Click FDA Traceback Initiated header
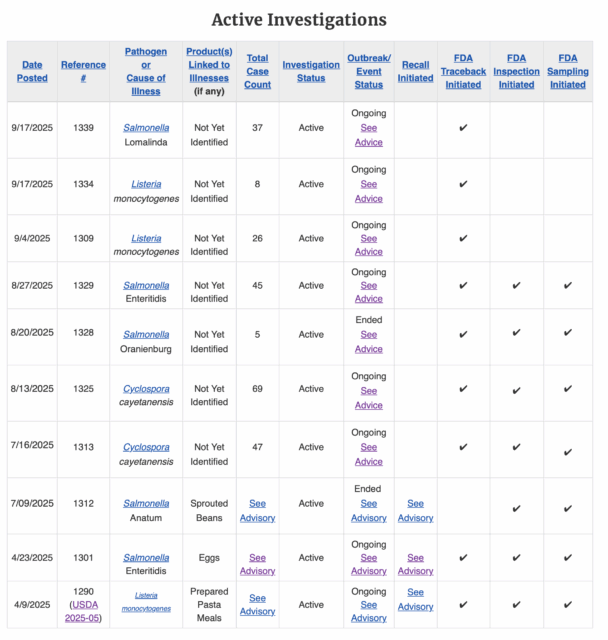Screen dimensions: 608x640 [463, 71]
